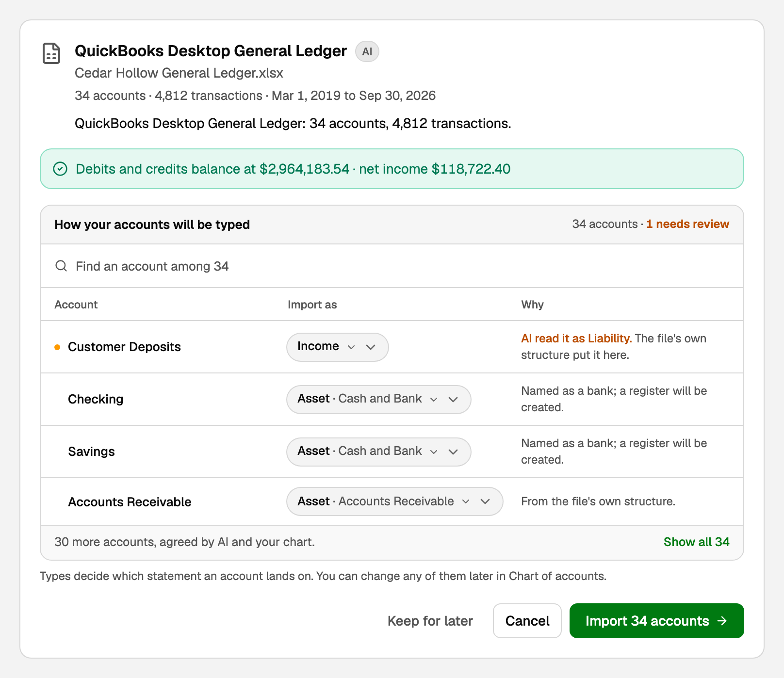Click the debits and credits balance banner text

(x=293, y=169)
